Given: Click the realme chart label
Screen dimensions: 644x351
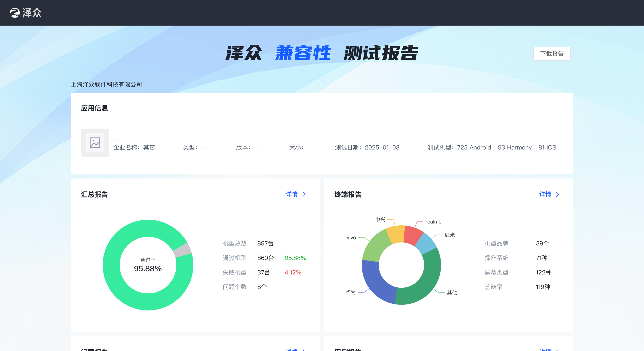Looking at the screenshot, I should [x=433, y=222].
